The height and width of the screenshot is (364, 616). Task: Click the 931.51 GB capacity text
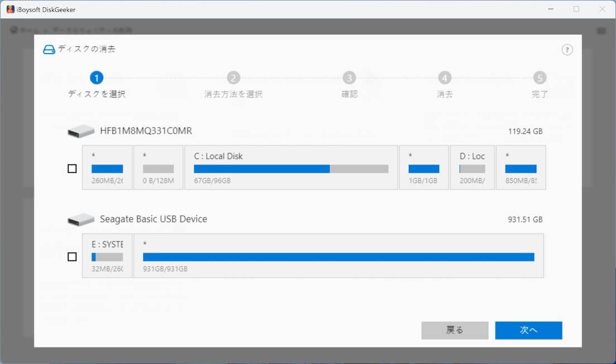(525, 220)
